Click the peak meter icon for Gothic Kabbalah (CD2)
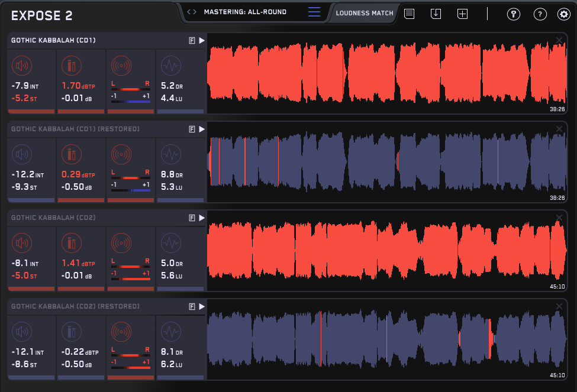Screen dimensions: 577x392 tap(72, 243)
